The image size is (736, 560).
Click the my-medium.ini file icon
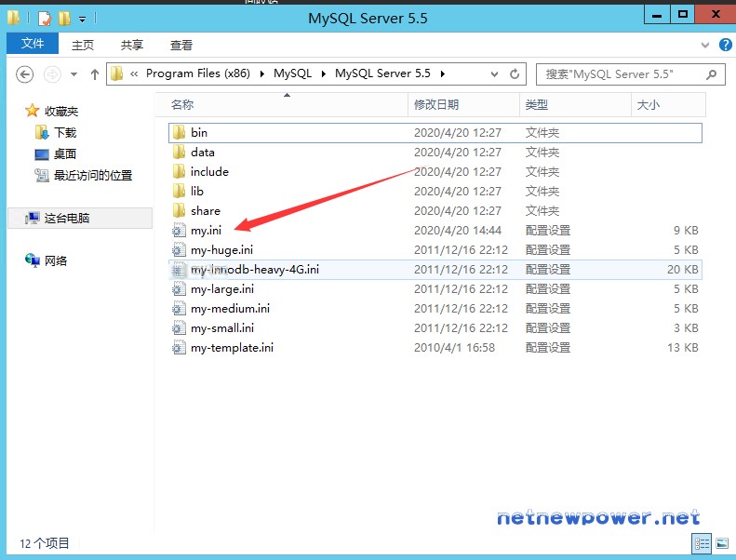tap(179, 309)
